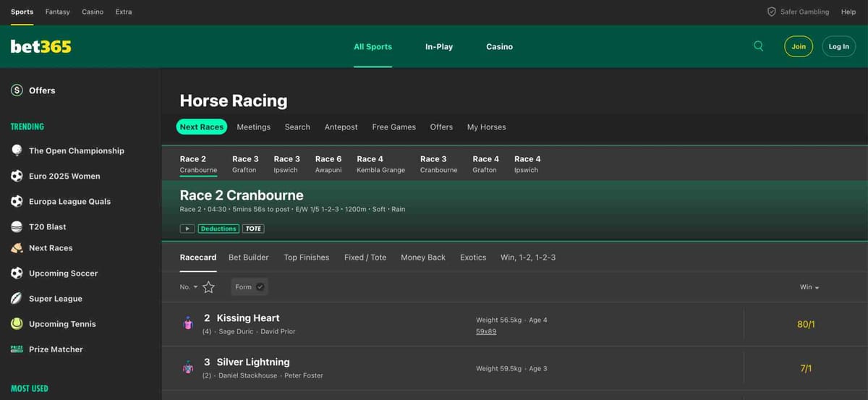Click Kissing Heart jockey silks icon
Image resolution: width=868 pixels, height=400 pixels.
point(188,323)
